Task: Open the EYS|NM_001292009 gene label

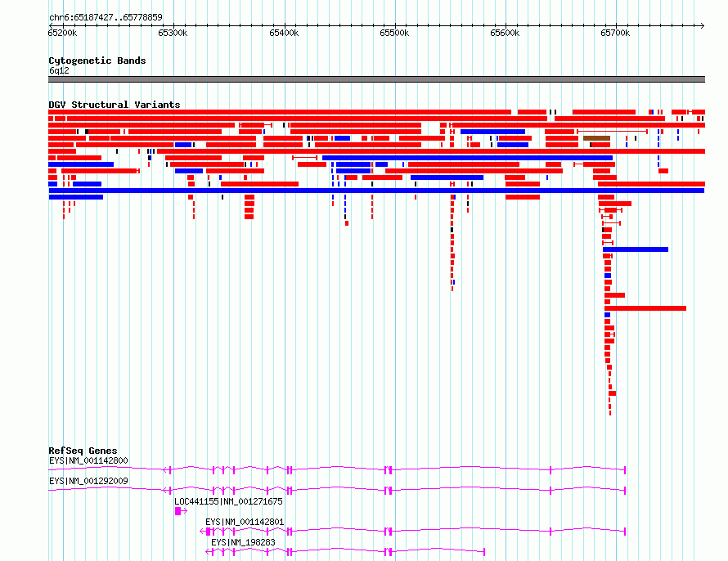Action: (x=88, y=481)
